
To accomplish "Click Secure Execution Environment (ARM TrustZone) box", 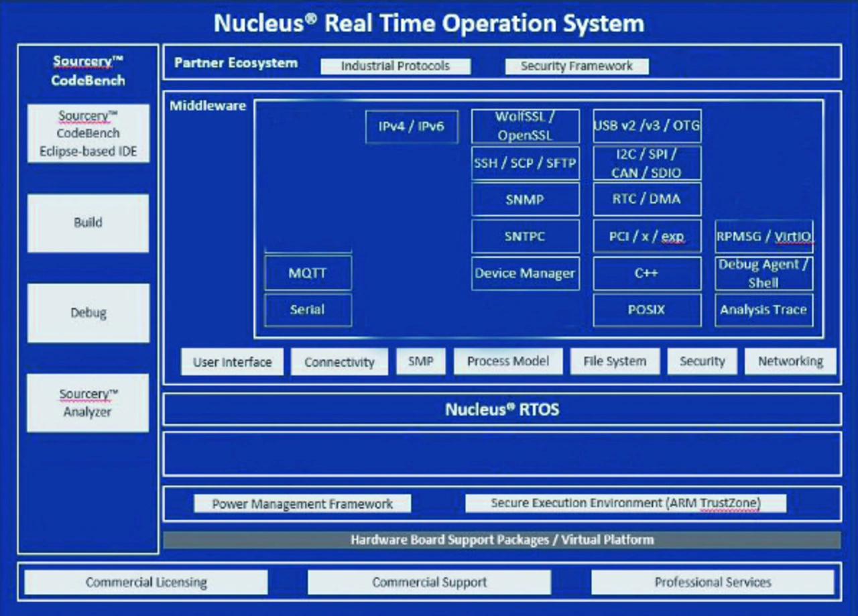I will click(x=626, y=503).
